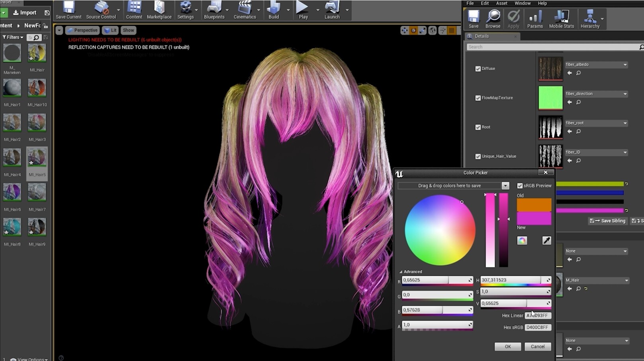Open the Show dropdown in the viewport
644x361 pixels.
pyautogui.click(x=128, y=30)
